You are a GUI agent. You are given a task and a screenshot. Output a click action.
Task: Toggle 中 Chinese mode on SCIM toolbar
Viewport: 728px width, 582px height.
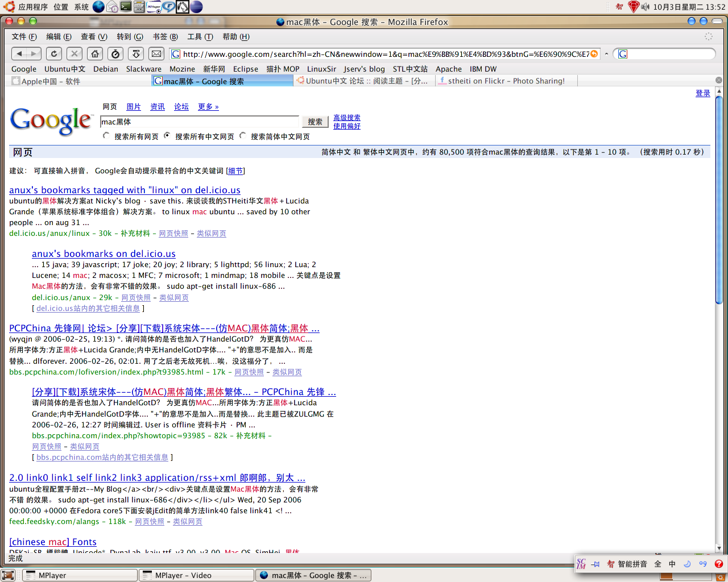672,564
